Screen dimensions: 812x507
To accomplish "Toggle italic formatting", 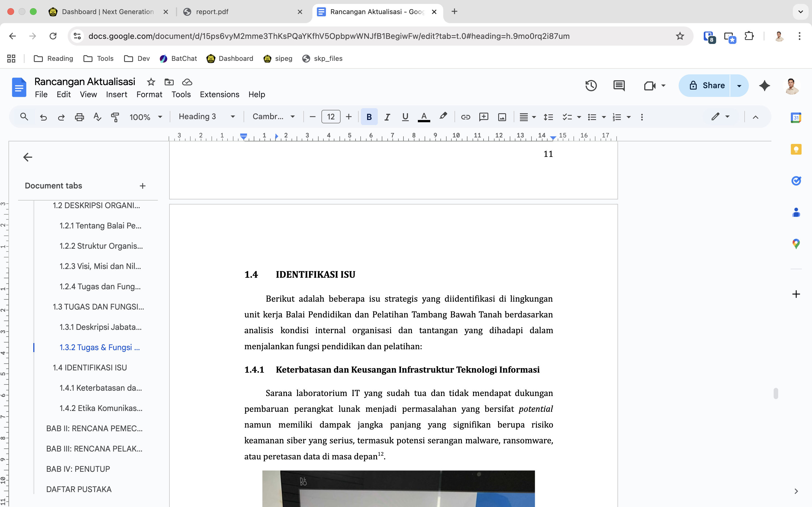I will pyautogui.click(x=387, y=117).
